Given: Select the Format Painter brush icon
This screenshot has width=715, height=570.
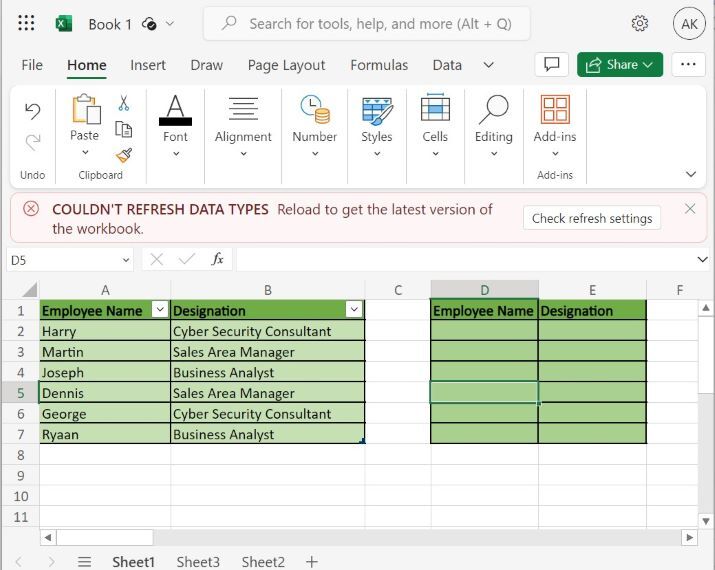Looking at the screenshot, I should pyautogui.click(x=124, y=155).
